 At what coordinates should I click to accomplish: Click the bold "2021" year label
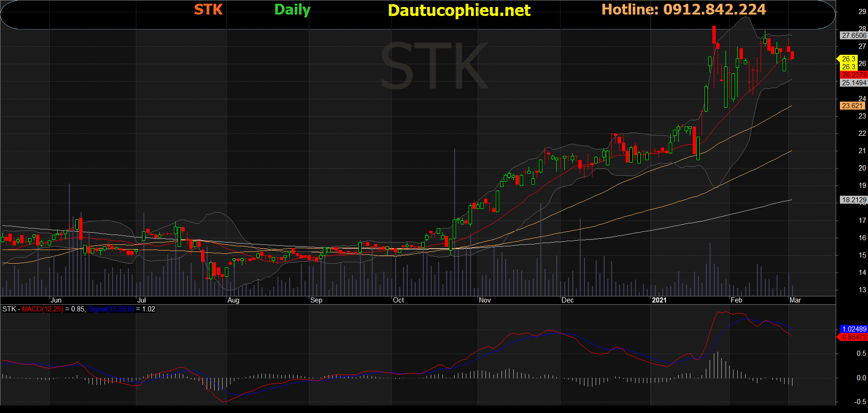[x=659, y=300]
